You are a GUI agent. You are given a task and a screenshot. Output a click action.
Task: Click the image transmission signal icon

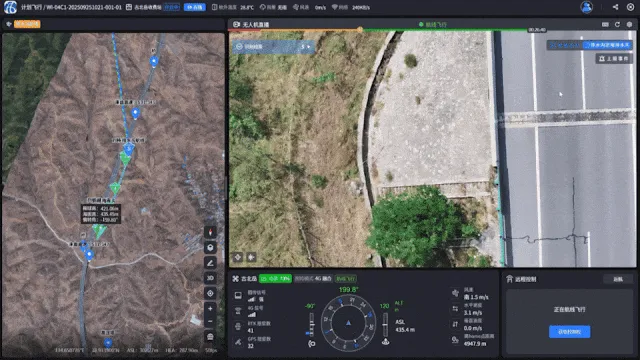click(238, 296)
